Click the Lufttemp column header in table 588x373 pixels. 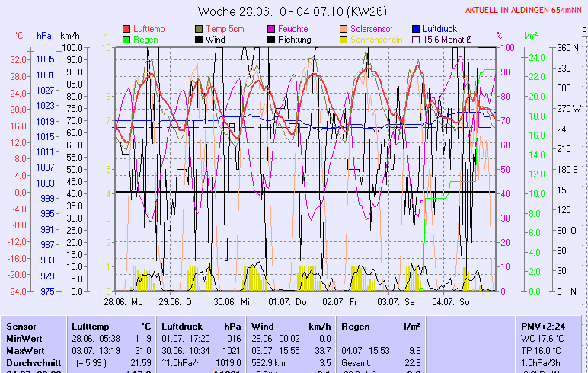91,326
